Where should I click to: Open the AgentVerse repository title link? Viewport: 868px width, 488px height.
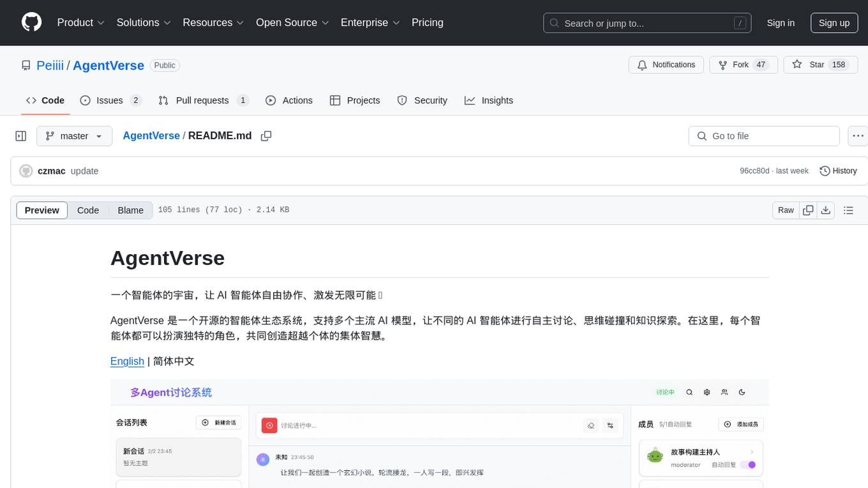pos(108,65)
